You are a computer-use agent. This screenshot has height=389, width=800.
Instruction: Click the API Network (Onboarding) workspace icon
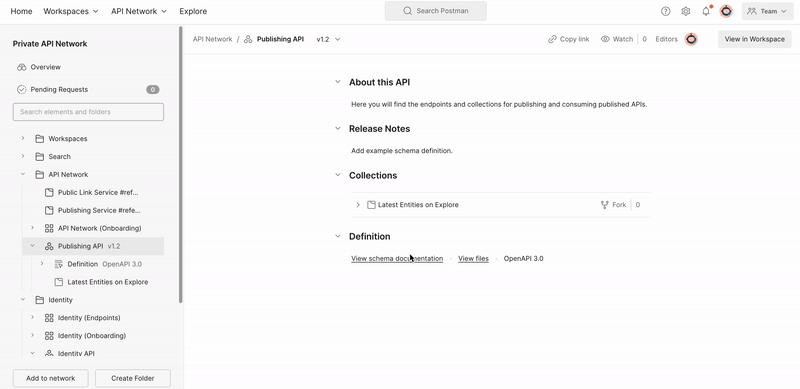tap(49, 228)
